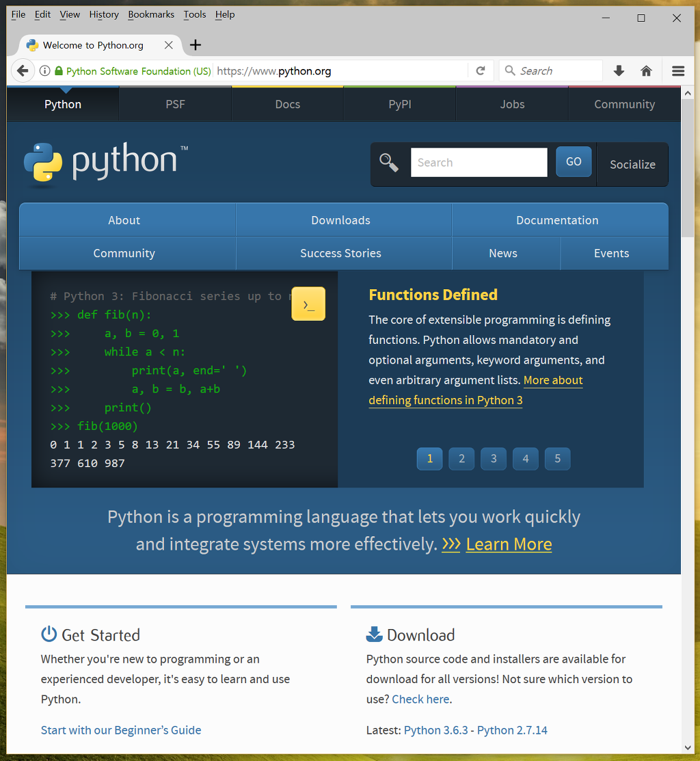Click the triple-chevron arrows before Learn More

[450, 544]
